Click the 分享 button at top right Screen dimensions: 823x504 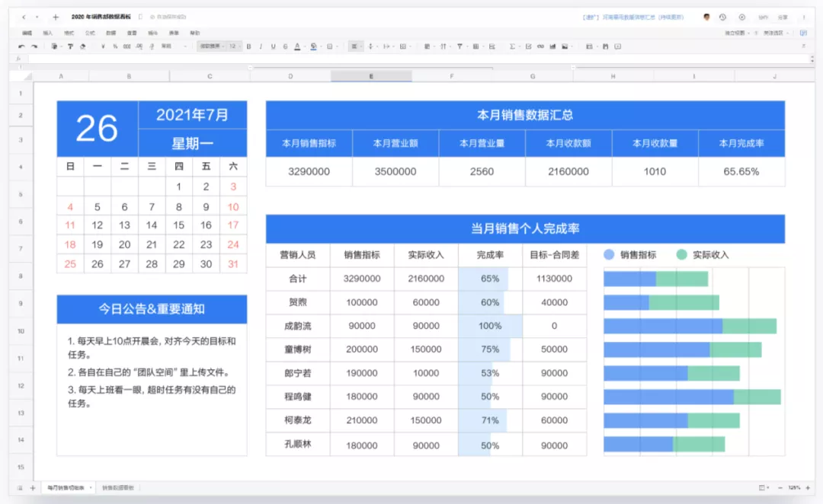click(783, 17)
